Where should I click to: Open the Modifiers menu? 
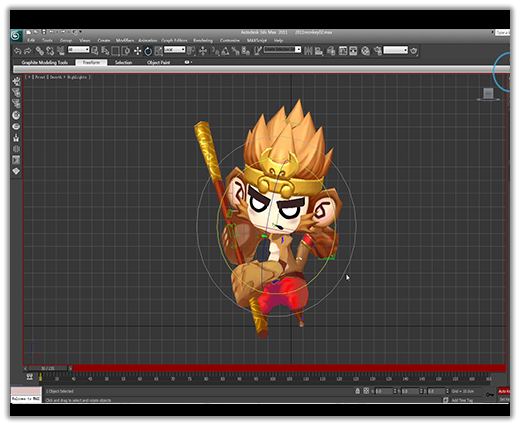click(125, 40)
